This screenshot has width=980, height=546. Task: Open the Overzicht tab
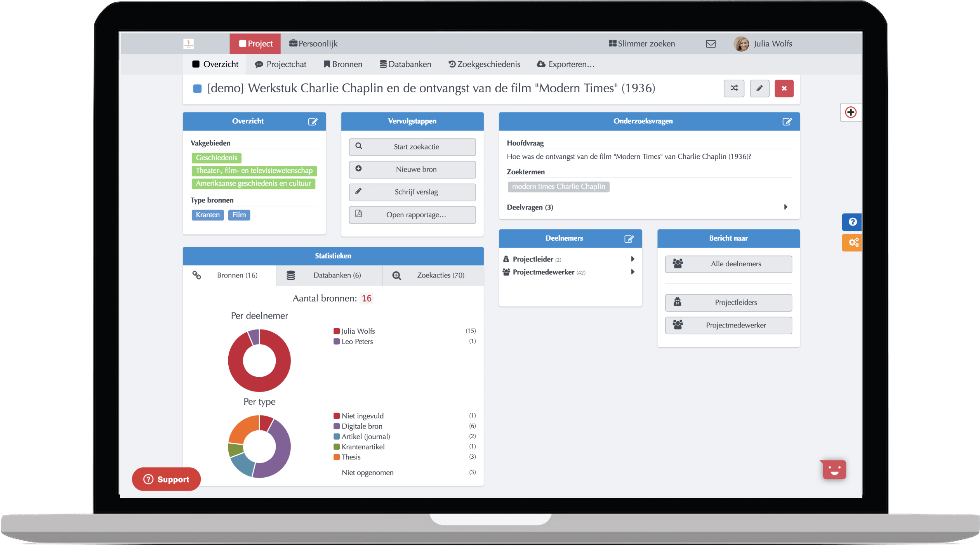pyautogui.click(x=215, y=64)
